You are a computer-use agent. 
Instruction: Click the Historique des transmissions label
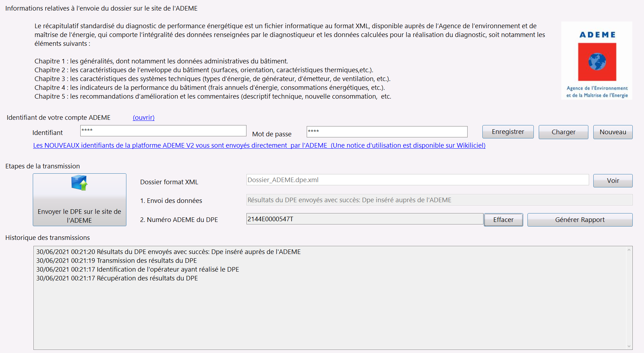(x=48, y=238)
